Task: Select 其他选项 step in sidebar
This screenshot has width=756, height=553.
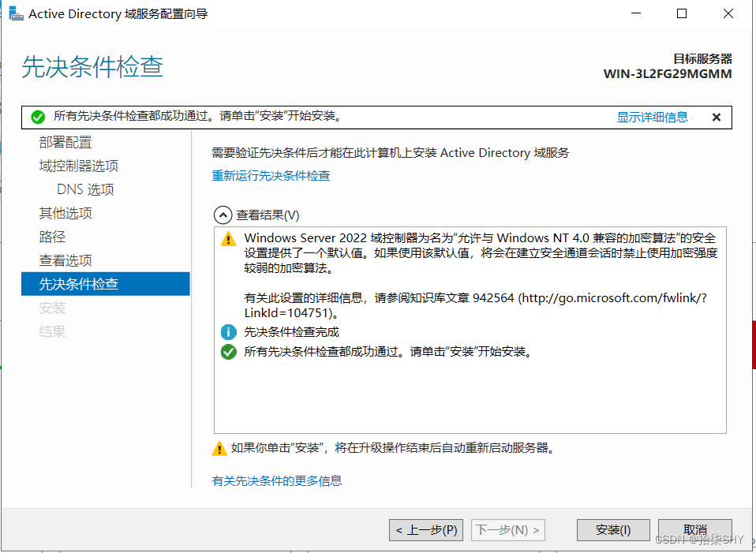Action: tap(65, 213)
